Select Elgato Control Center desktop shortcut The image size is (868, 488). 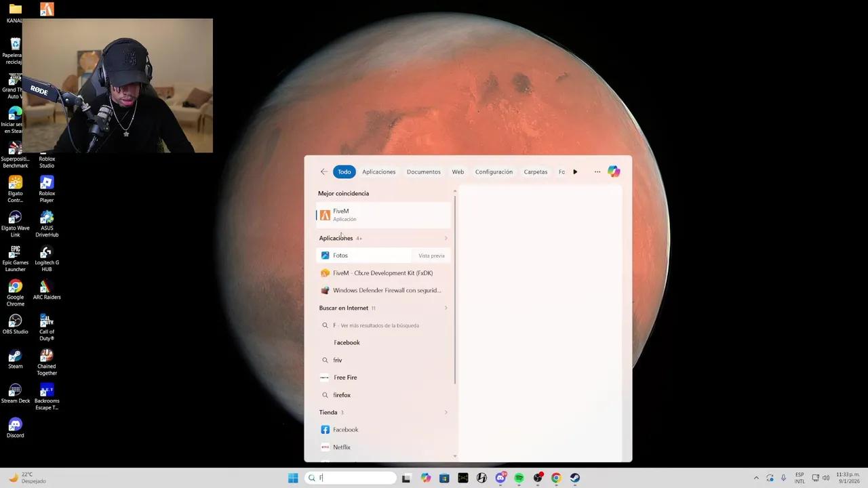(15, 189)
